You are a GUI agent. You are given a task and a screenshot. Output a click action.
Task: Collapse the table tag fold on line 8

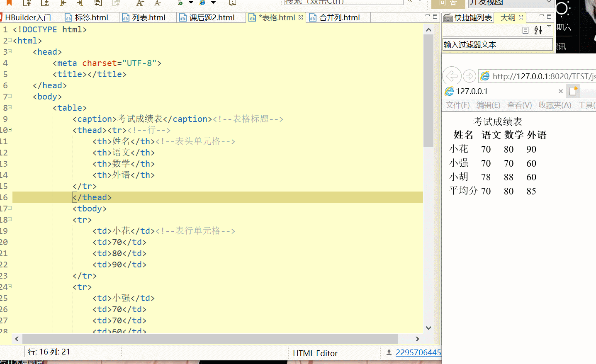[10, 107]
